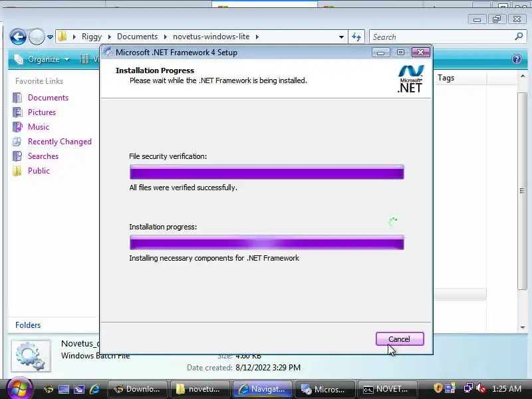Switch to the NOVET... command prompt taskbar button
Screen dimensions: 532x399
(387, 389)
